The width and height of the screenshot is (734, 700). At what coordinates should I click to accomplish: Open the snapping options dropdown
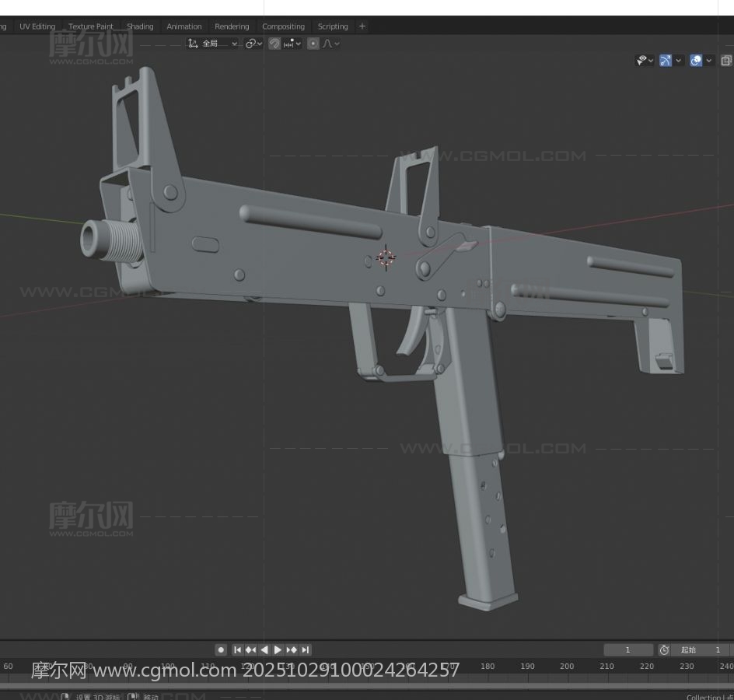click(x=292, y=44)
